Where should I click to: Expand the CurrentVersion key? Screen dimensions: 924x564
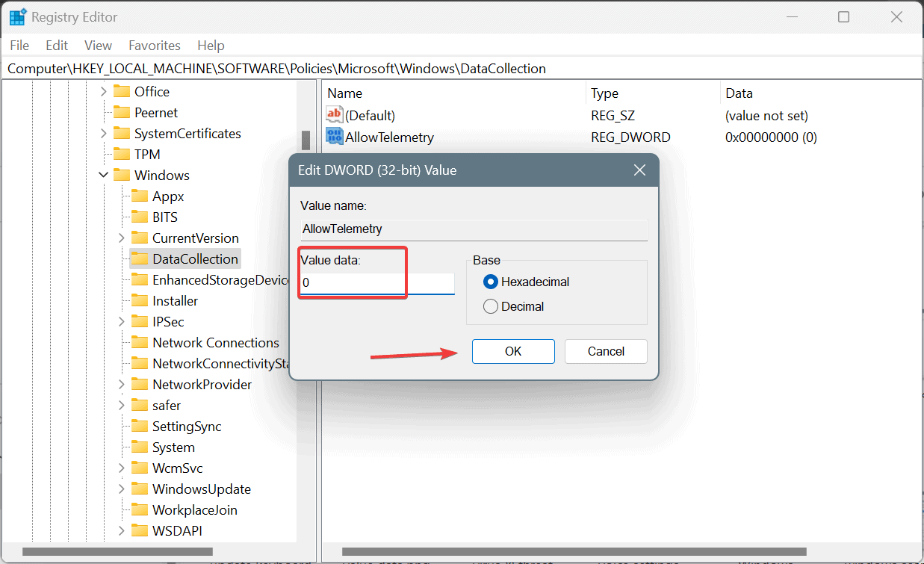[x=121, y=238]
